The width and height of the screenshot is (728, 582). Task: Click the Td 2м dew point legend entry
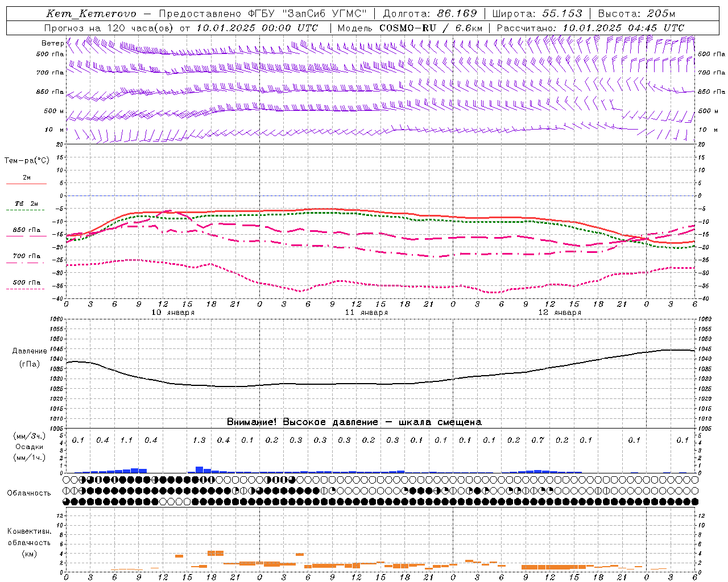tap(26, 203)
